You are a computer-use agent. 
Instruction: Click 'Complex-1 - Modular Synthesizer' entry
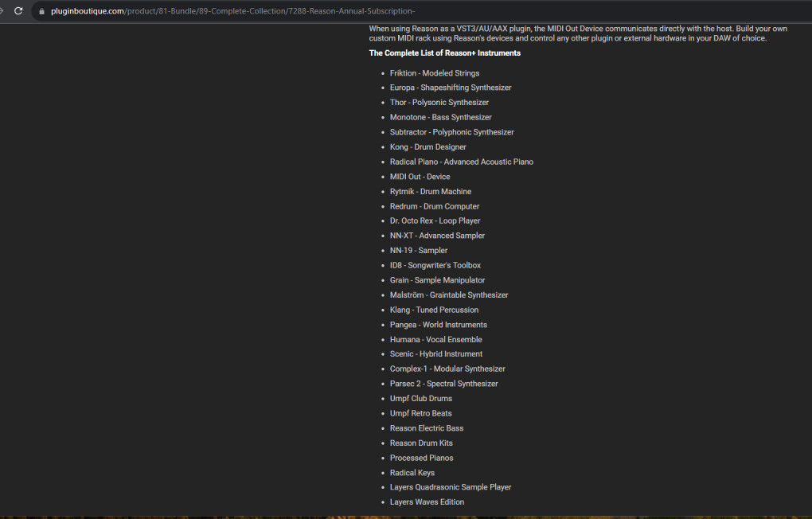pyautogui.click(x=447, y=369)
